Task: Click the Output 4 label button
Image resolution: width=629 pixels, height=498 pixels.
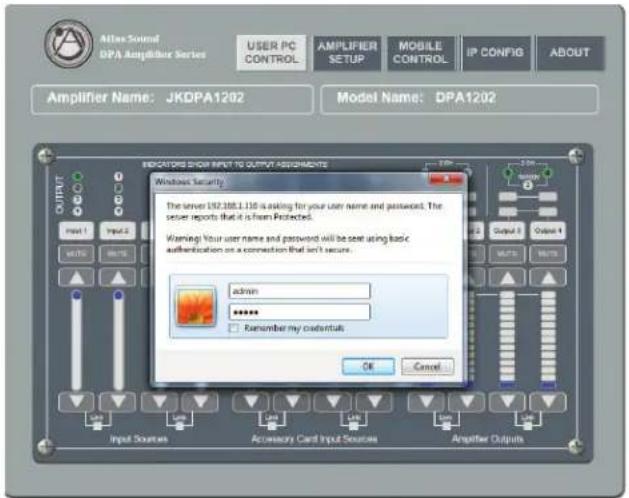Action: 548,231
